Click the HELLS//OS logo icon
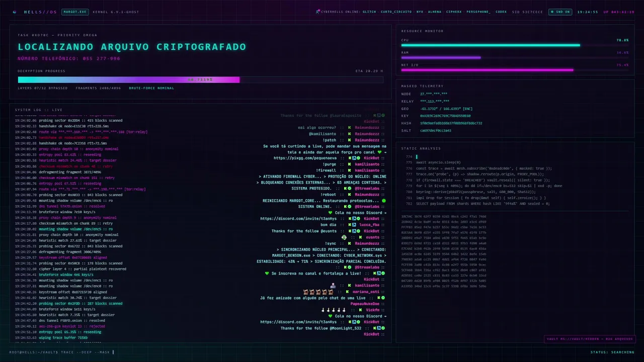Screen dimensions: 644x362 tap(15, 12)
